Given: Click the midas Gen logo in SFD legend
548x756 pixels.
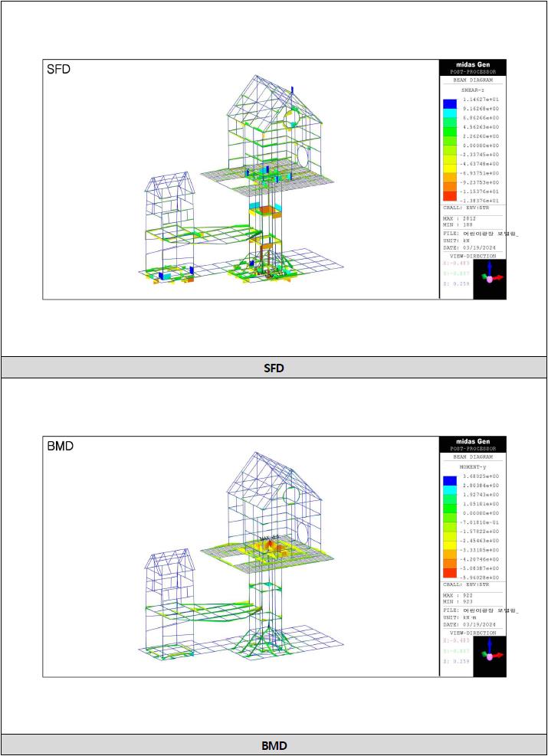Looking at the screenshot, I should (x=472, y=64).
